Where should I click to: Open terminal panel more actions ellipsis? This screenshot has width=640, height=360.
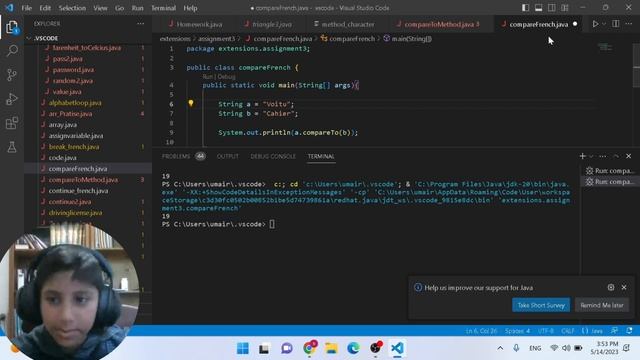602,156
